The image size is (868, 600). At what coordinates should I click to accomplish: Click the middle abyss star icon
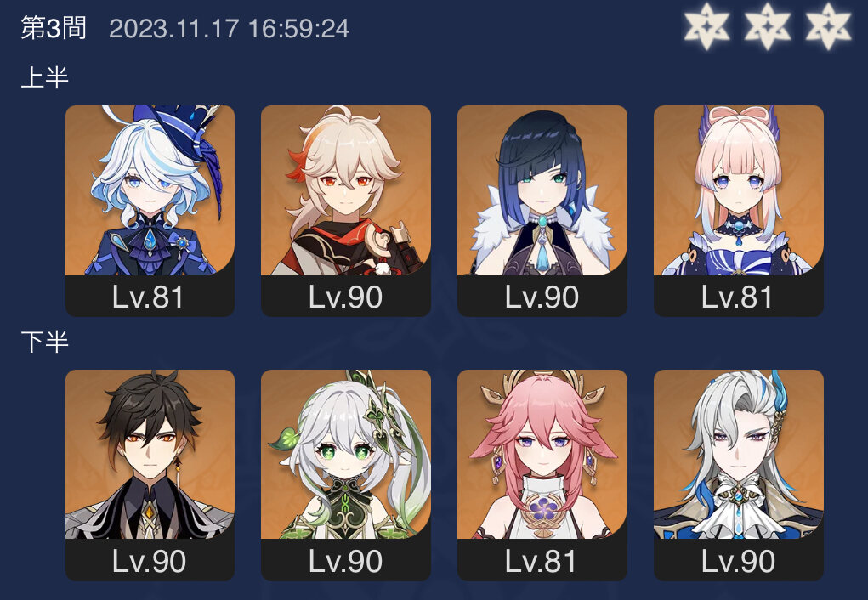click(x=767, y=26)
